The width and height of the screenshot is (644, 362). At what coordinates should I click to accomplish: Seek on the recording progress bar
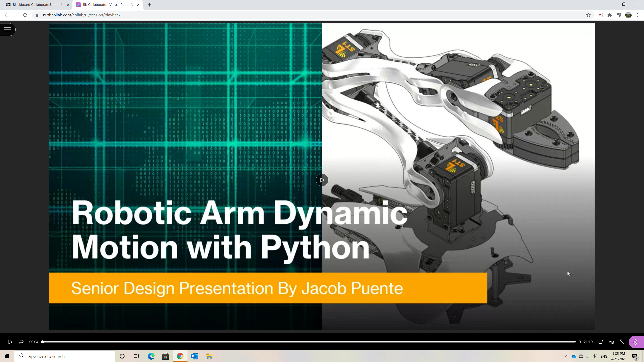[309, 342]
